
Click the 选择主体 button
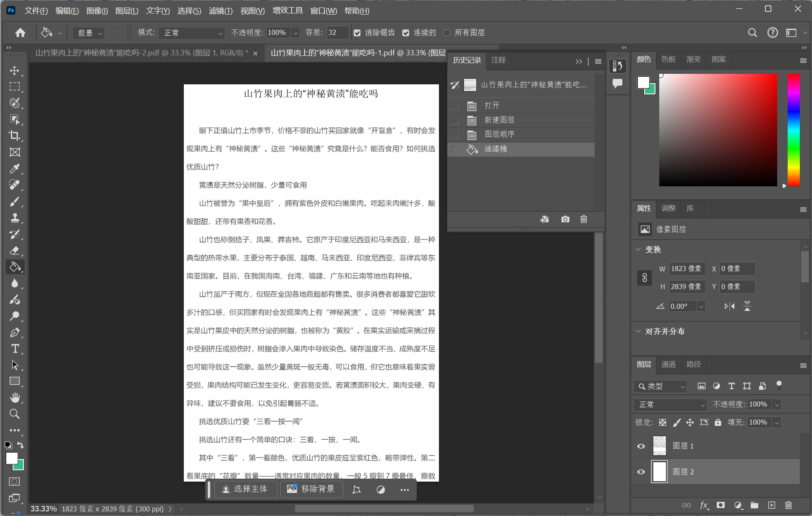[245, 489]
